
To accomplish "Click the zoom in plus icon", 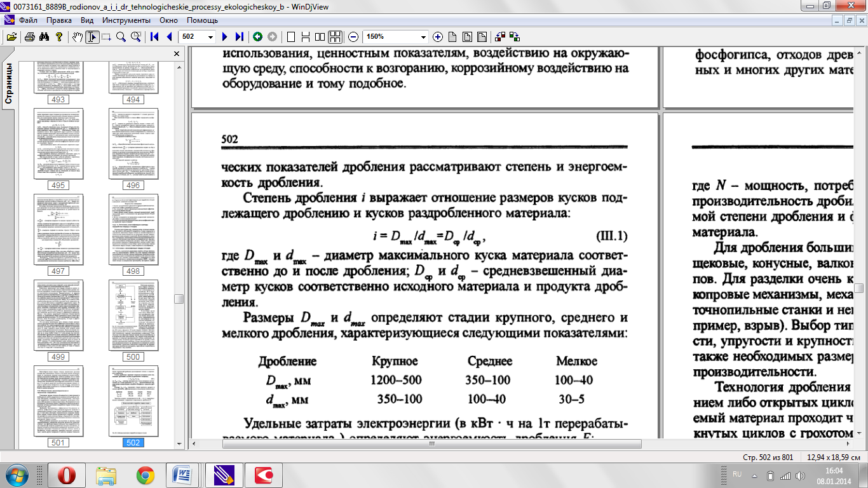I will pos(438,37).
